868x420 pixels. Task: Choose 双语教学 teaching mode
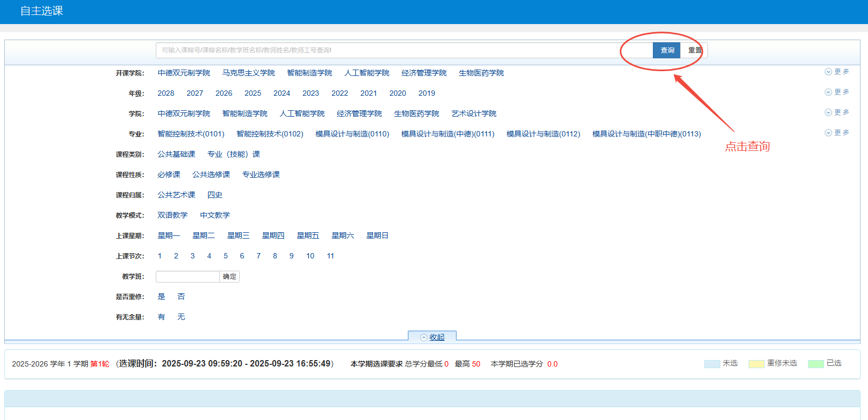(172, 215)
